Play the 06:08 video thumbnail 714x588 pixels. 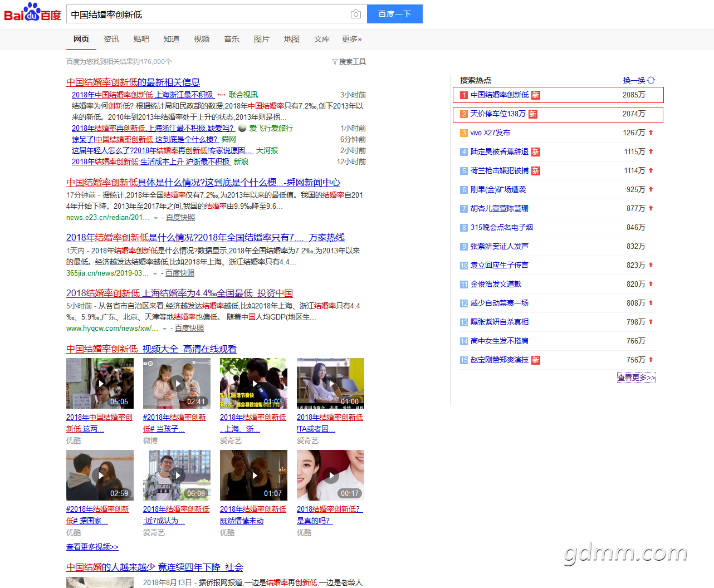click(x=177, y=475)
